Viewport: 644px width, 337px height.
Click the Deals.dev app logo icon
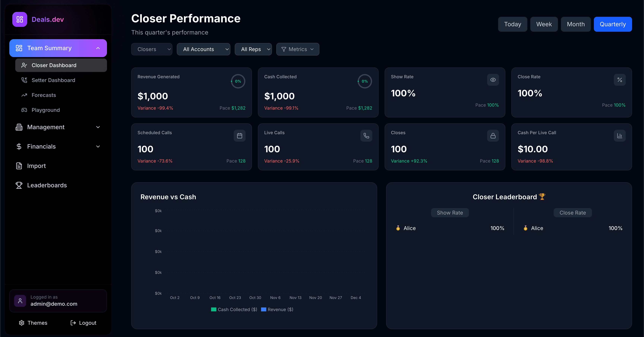[20, 19]
